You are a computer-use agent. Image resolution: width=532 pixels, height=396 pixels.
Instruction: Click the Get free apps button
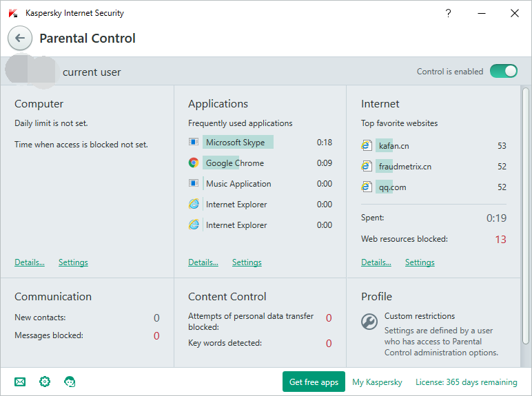pos(314,382)
